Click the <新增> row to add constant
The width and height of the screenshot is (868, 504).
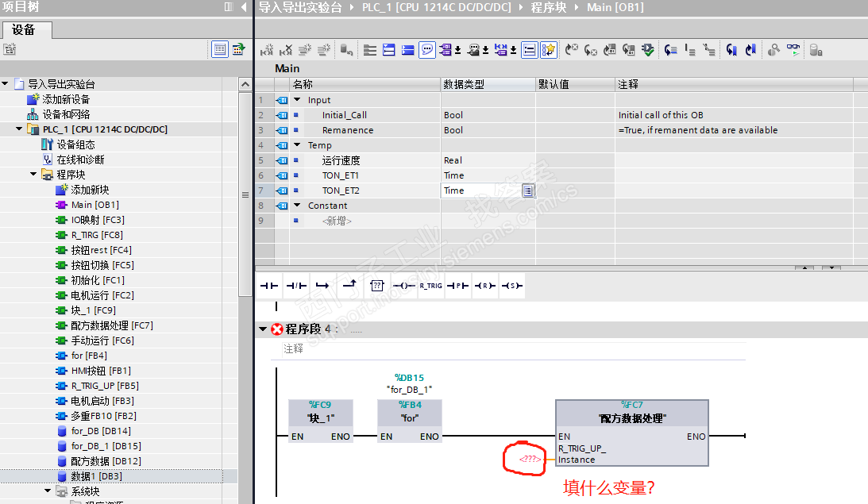pos(337,221)
